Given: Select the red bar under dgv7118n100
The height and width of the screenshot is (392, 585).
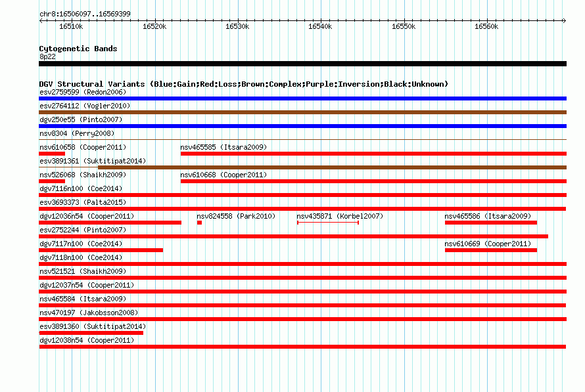Looking at the screenshot, I should (302, 264).
